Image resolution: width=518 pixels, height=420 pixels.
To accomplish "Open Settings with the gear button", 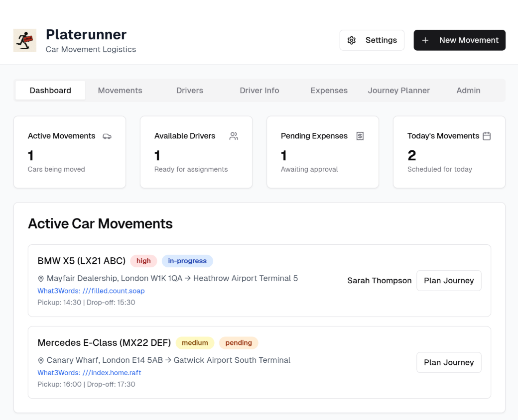I will click(372, 40).
